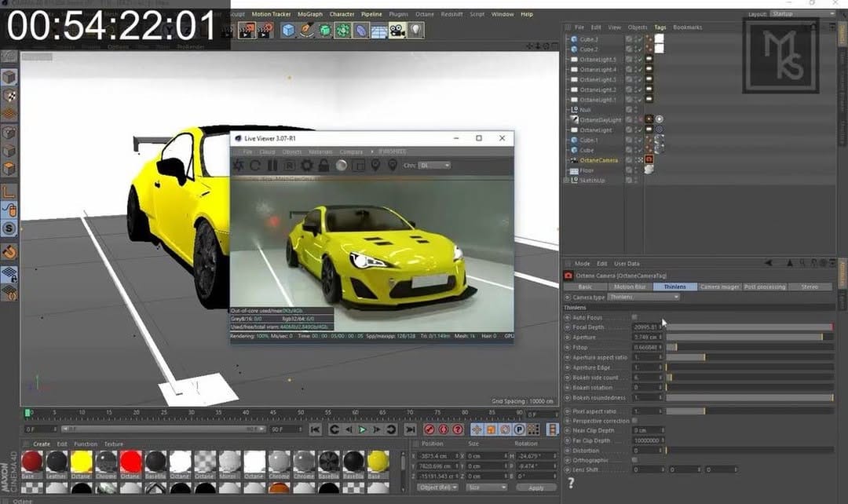The height and width of the screenshot is (504, 848).
Task: Select the Spline Pen tool icon
Action: (307, 31)
